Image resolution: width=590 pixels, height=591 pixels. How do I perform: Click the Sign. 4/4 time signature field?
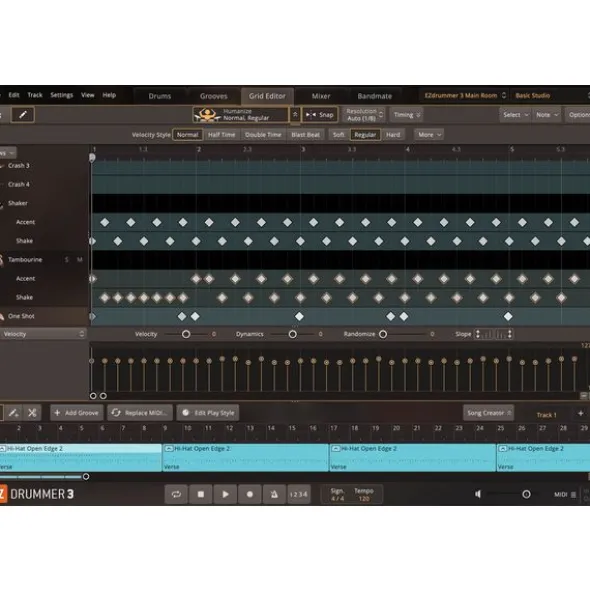[x=337, y=495]
